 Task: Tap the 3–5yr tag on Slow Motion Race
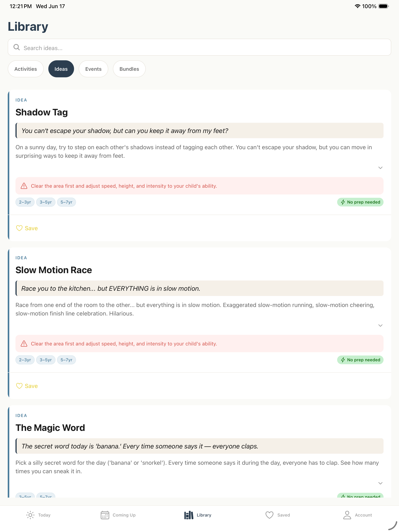(46, 360)
